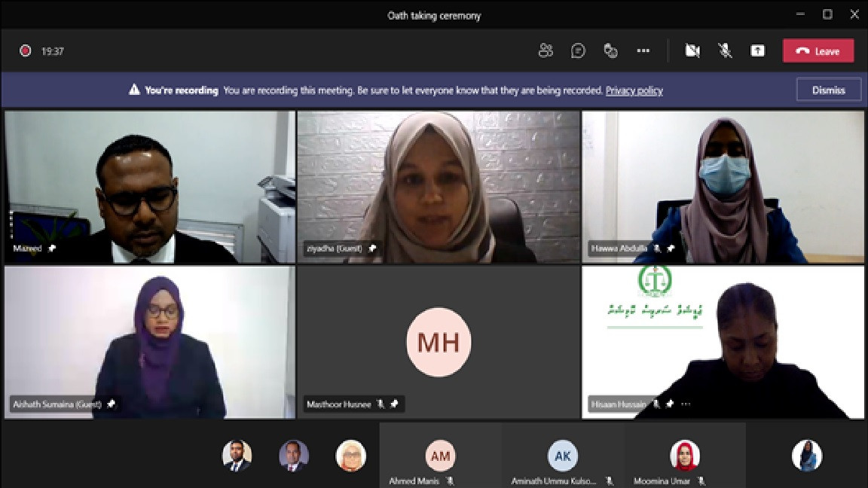Open the share content tray icon

(758, 51)
